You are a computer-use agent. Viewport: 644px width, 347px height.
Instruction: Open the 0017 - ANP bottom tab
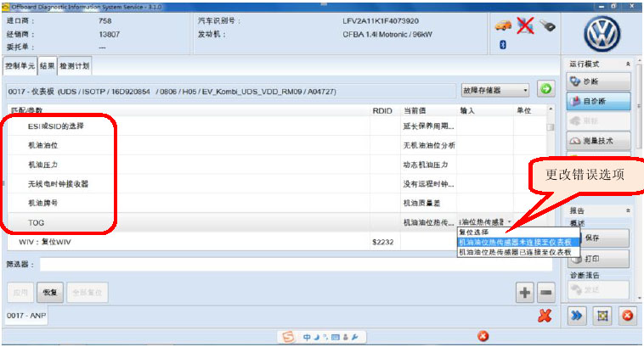[26, 316]
